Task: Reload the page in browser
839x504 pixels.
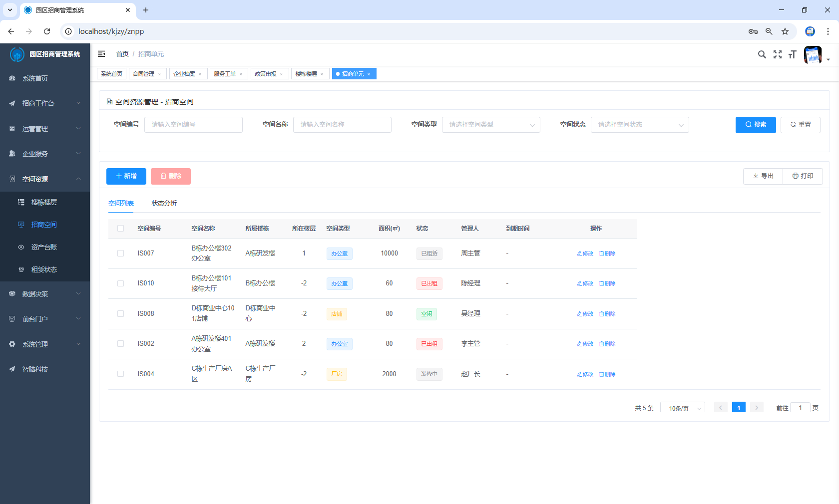Action: pos(47,31)
